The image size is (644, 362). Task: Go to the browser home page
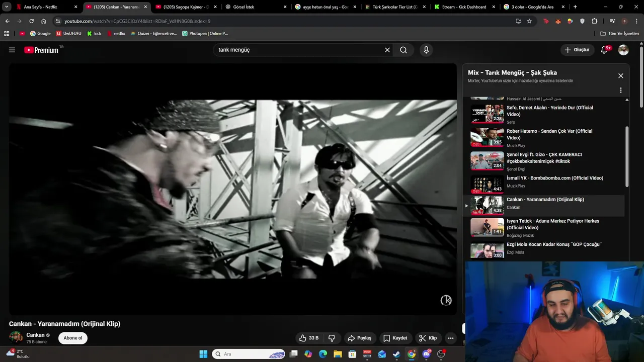point(44,21)
